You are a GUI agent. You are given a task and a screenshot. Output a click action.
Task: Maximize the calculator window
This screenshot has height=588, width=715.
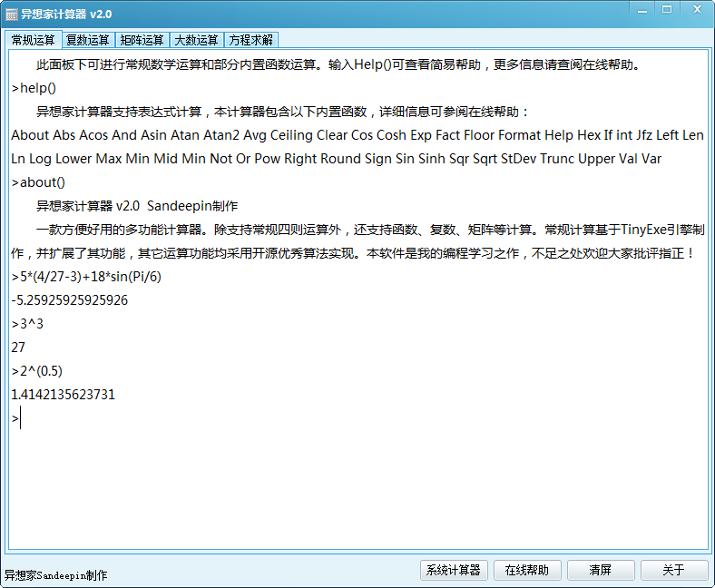tap(667, 9)
